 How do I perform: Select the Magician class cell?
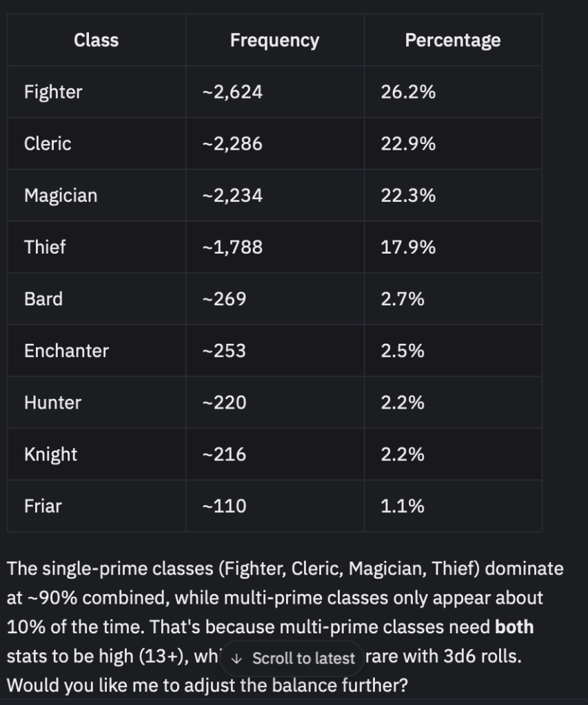tap(61, 195)
